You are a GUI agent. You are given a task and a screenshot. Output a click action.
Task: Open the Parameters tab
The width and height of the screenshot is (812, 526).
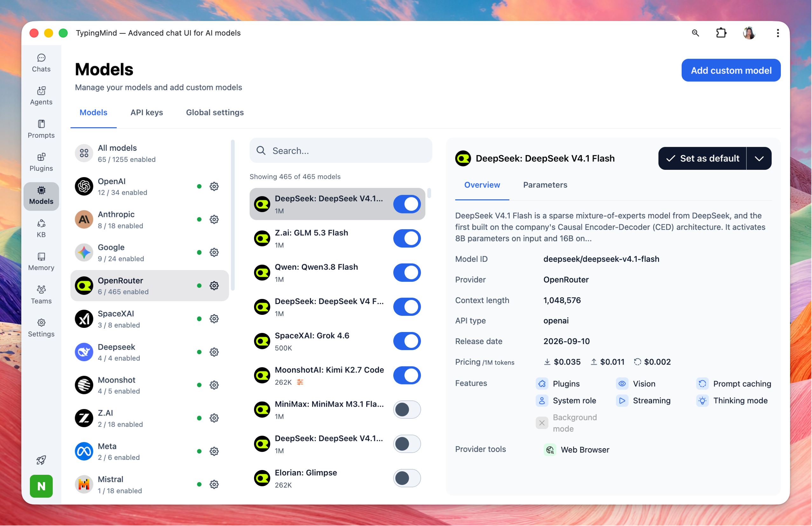pyautogui.click(x=545, y=185)
